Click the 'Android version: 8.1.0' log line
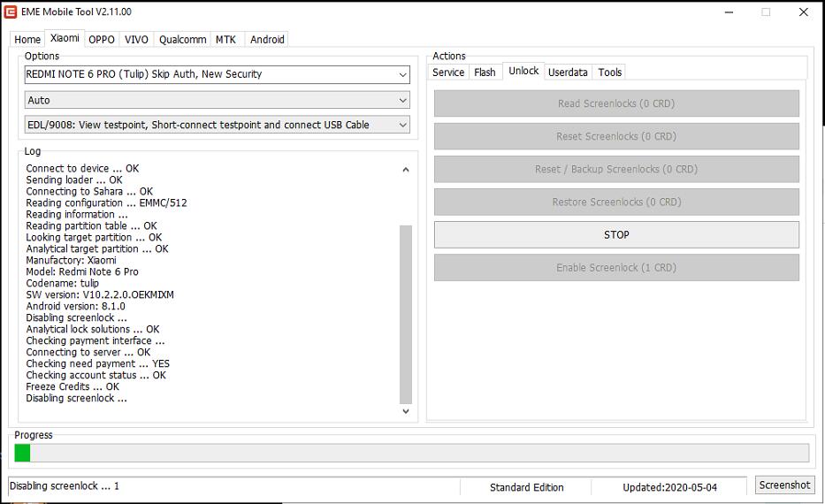The image size is (825, 504). pos(76,306)
